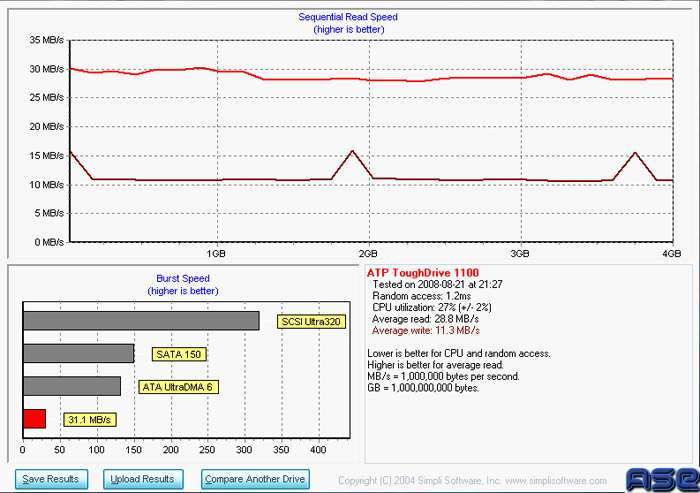This screenshot has height=493, width=700.
Task: Click the Random access: 1.2ms text
Action: coord(421,296)
